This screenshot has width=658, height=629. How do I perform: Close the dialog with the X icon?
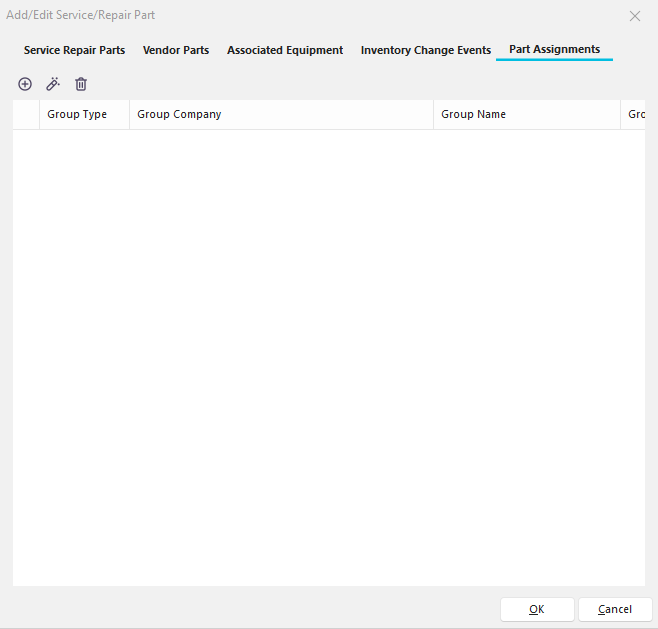pos(634,16)
